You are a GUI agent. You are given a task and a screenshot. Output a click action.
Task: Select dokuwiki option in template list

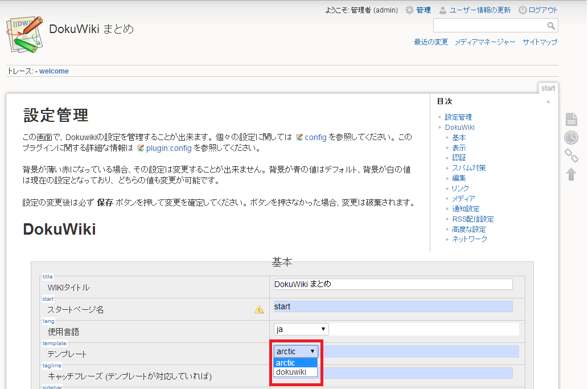pos(295,372)
